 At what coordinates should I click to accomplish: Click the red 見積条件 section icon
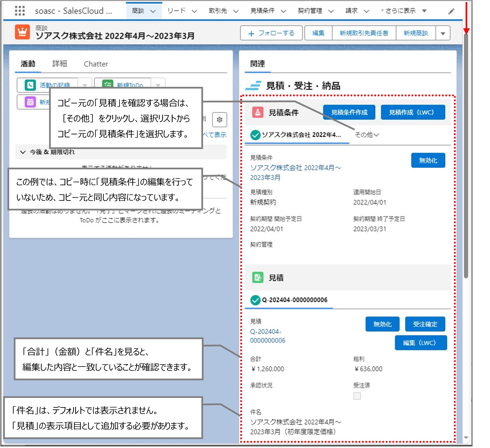tap(258, 112)
